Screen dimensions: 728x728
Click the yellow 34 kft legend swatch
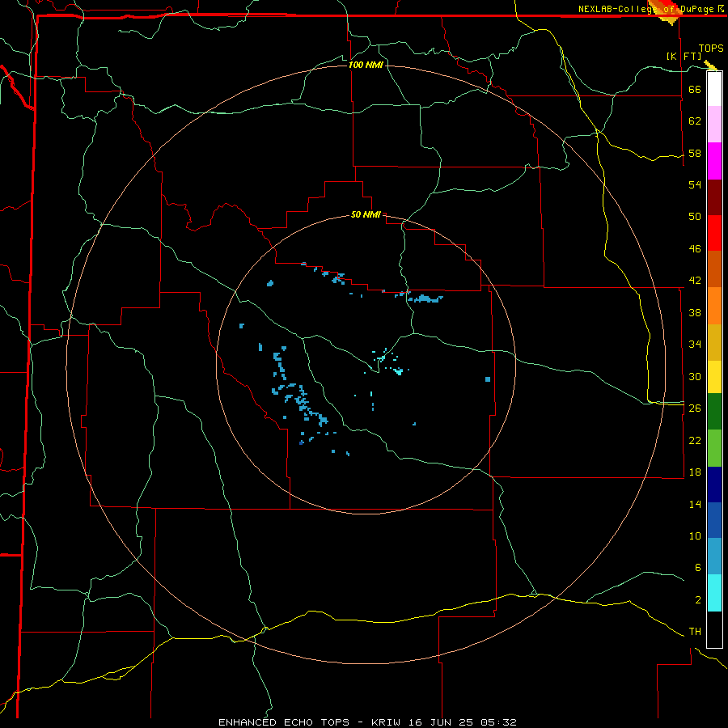pos(714,376)
